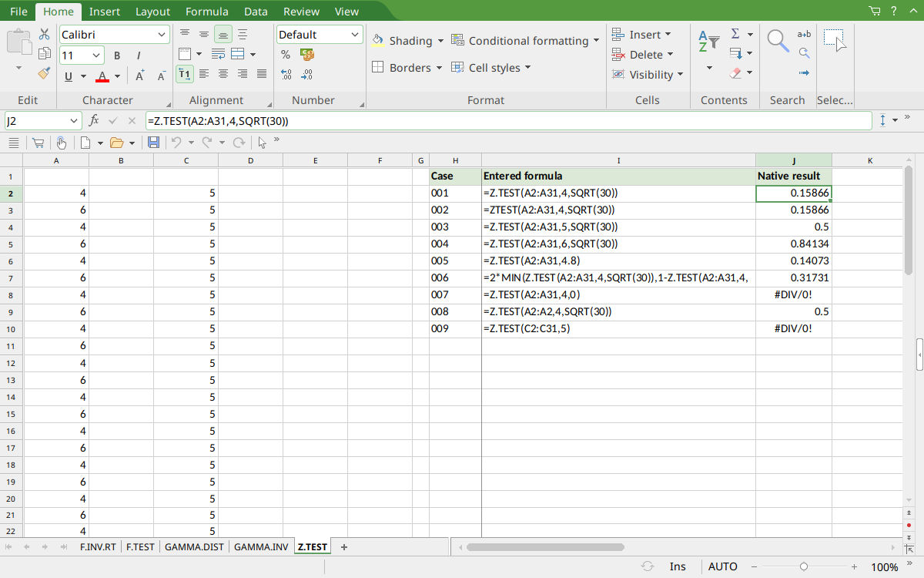Viewport: 924px width, 578px height.
Task: Click the Justified alignment icon
Action: click(x=262, y=74)
